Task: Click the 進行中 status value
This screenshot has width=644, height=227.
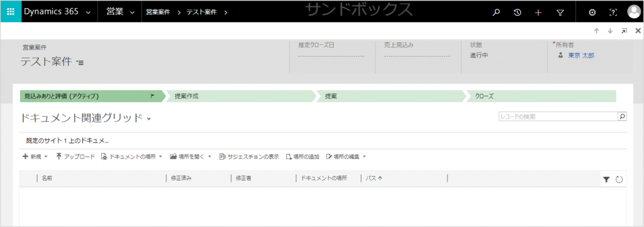Action: (x=479, y=55)
